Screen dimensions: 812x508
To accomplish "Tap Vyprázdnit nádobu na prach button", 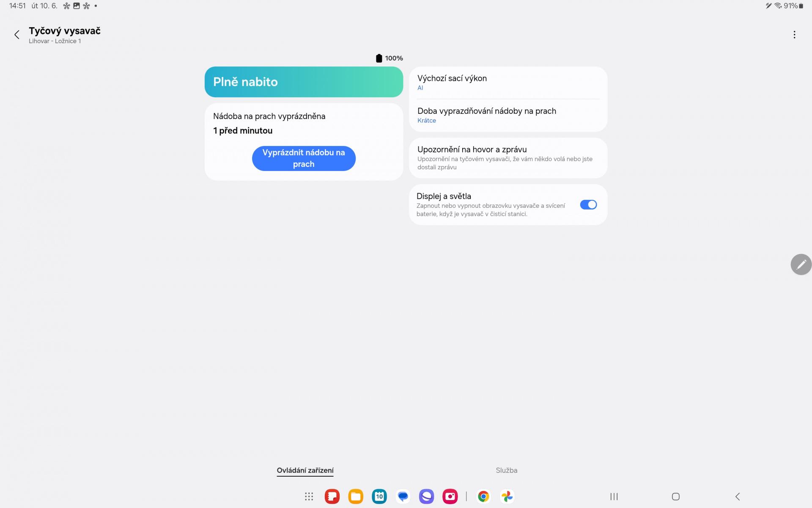I will 304,158.
